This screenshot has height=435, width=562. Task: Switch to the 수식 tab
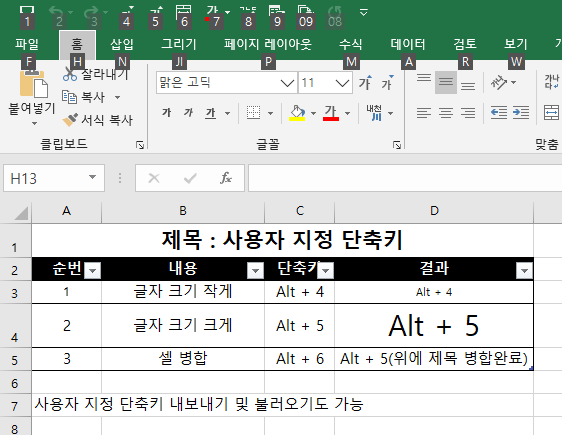(x=351, y=44)
